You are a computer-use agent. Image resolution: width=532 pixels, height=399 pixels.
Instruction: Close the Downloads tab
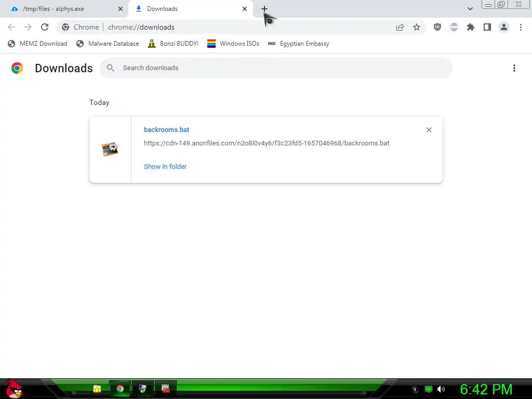[245, 9]
